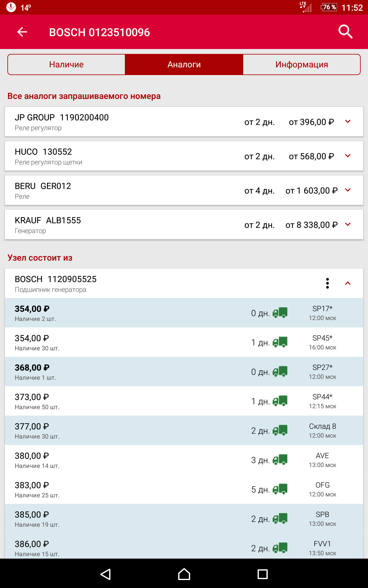This screenshot has height=588, width=368.
Task: Expand BERU GER012 offers
Action: click(x=348, y=190)
